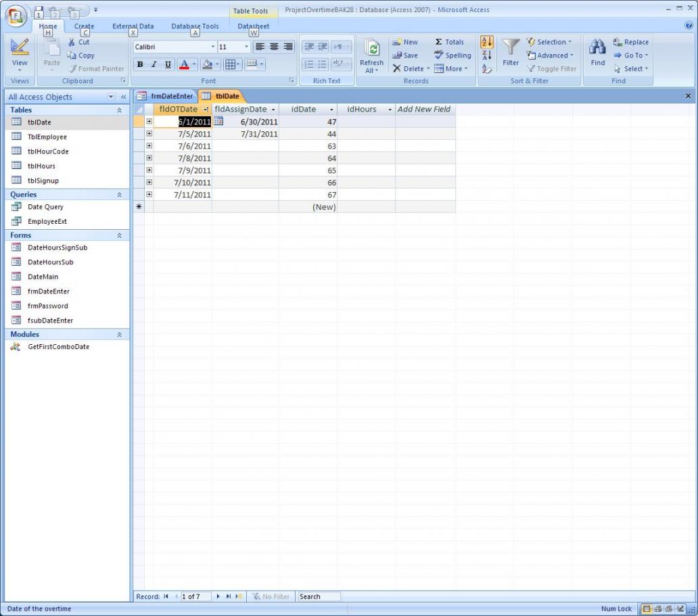The height and width of the screenshot is (616, 698).
Task: Collapse Tables group
Action: [x=119, y=110]
